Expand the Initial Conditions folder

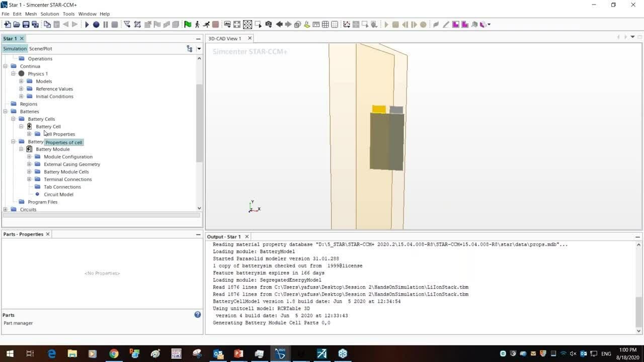(x=21, y=97)
